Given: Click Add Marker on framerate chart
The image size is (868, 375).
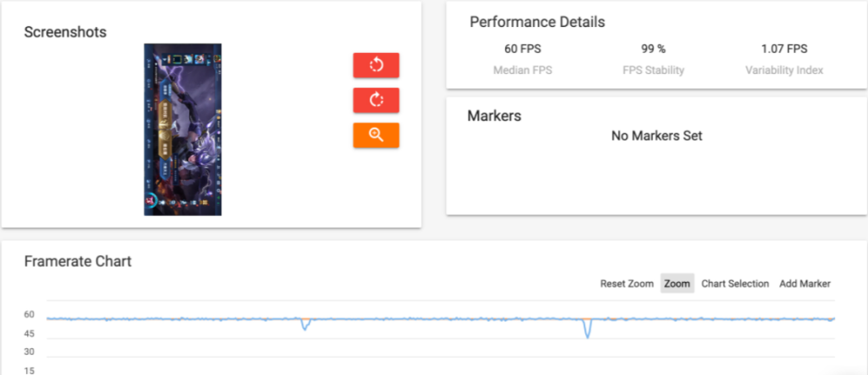Looking at the screenshot, I should tap(805, 284).
